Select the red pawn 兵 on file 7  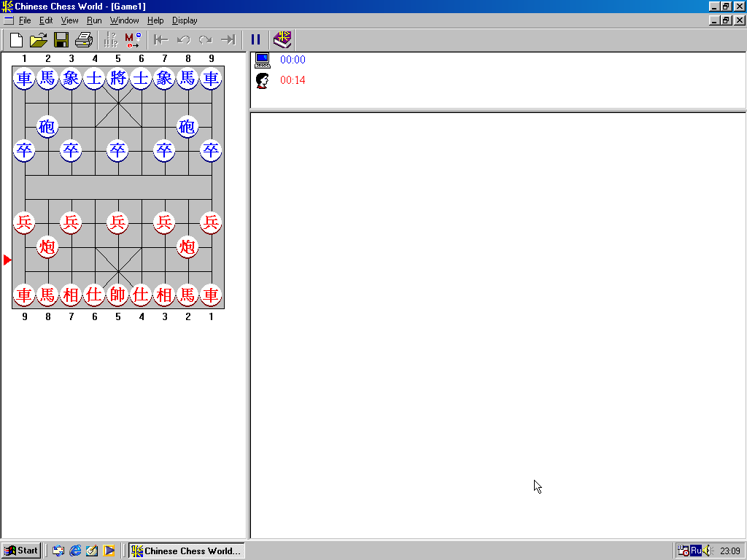(x=71, y=222)
